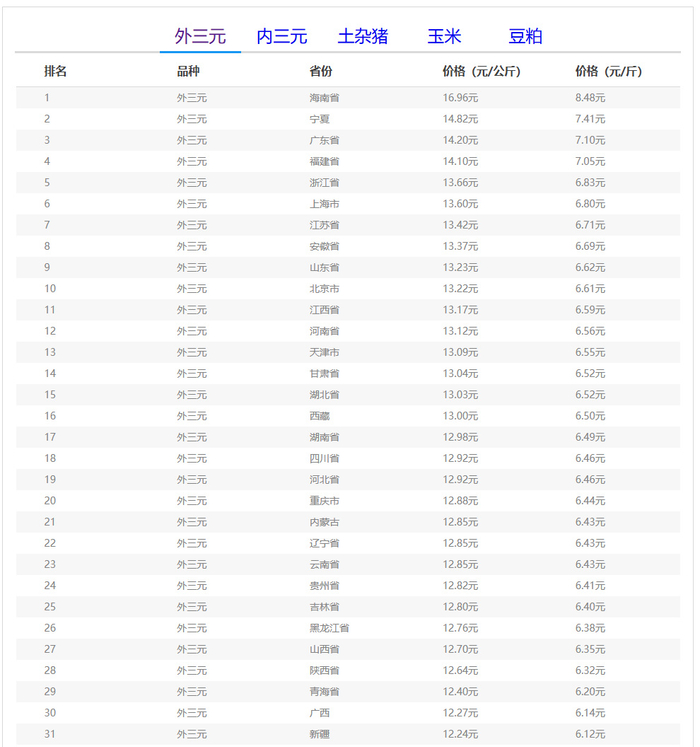Viewport: 700px width, 747px height.
Task: Switch to the 豆粕 tab
Action: [x=525, y=36]
